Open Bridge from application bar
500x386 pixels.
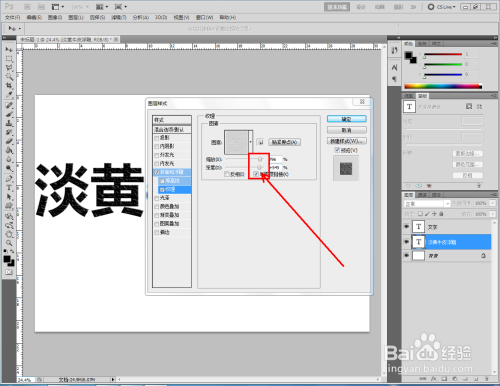click(x=27, y=7)
